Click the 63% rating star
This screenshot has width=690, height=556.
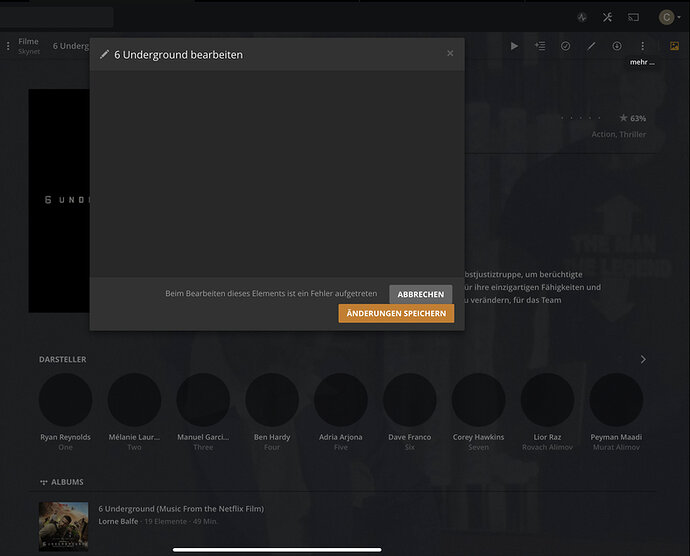coord(623,118)
